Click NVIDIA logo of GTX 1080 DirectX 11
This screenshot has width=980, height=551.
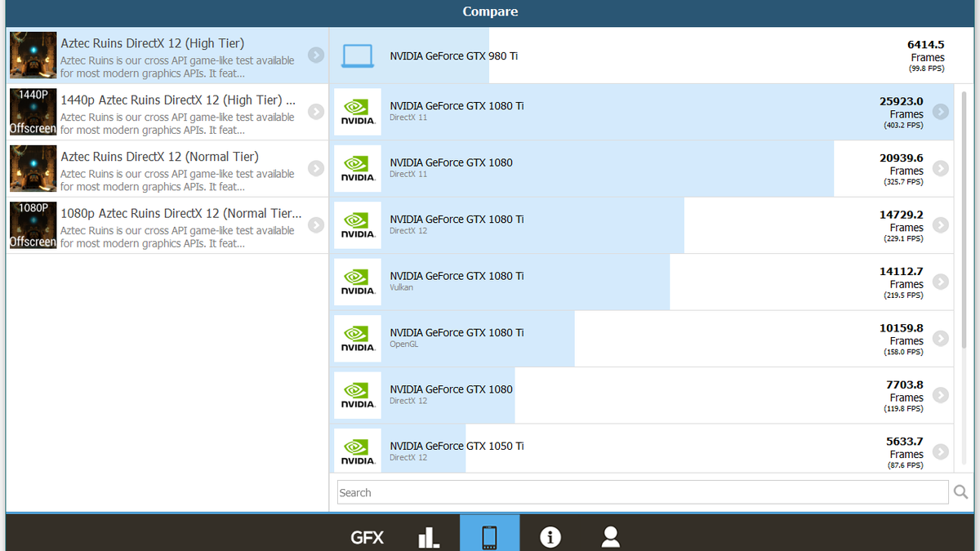[358, 168]
